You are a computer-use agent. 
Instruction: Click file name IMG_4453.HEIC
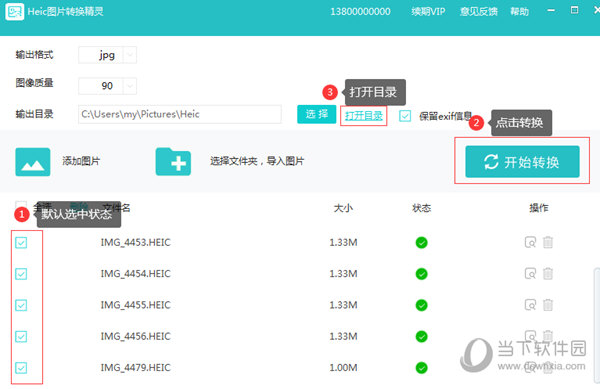[x=135, y=242]
